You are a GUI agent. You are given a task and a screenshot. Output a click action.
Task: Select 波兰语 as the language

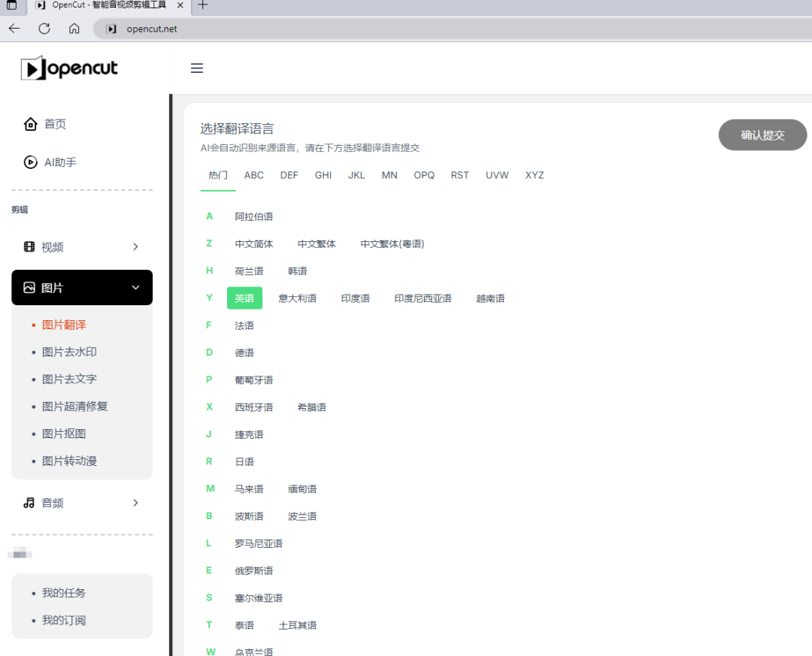(302, 516)
